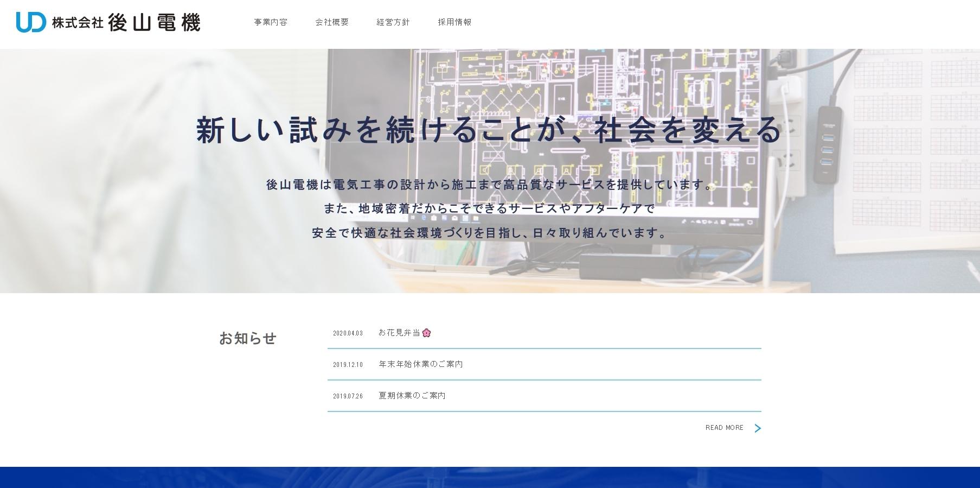Click headline 新しい試みを続けることが、社会を変える
The width and height of the screenshot is (980, 488).
coord(489,130)
